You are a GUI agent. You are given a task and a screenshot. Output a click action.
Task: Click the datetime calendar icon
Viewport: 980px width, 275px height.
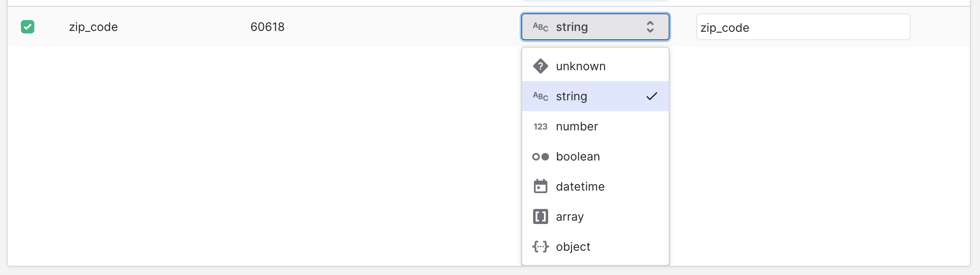click(x=540, y=186)
